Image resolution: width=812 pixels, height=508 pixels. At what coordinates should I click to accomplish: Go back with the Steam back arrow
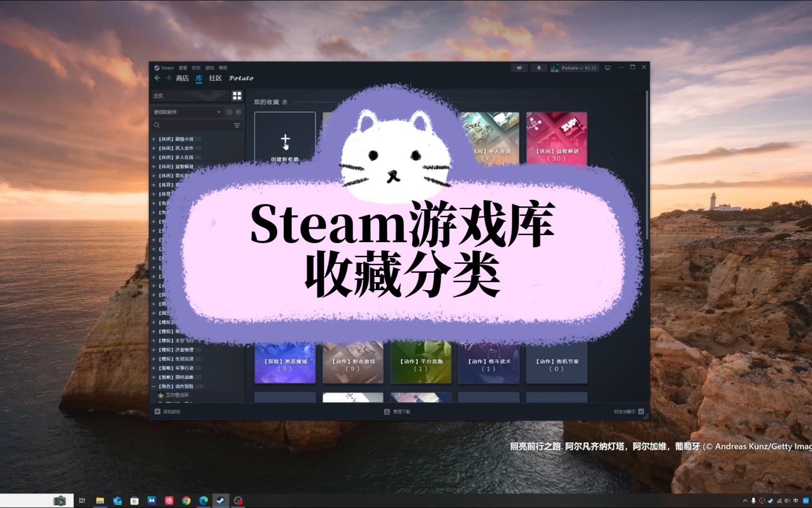(157, 78)
